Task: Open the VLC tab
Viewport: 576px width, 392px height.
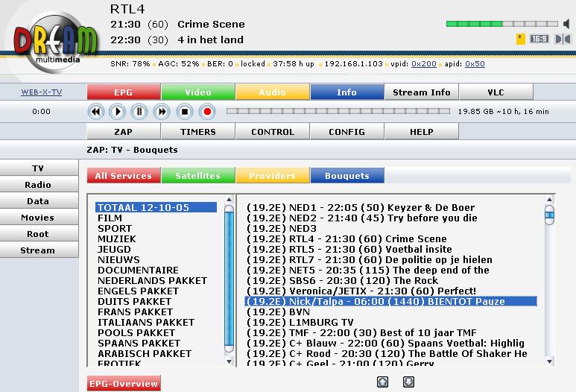Action: tap(496, 92)
